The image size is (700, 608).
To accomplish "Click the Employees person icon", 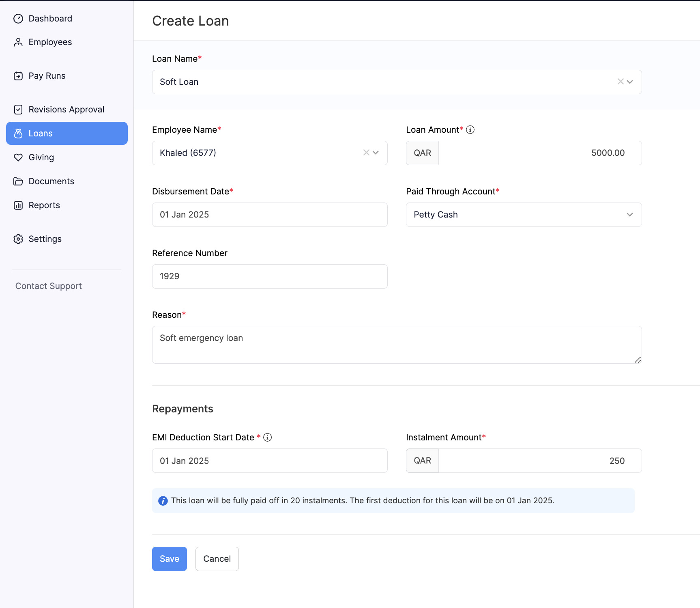I will coord(18,42).
